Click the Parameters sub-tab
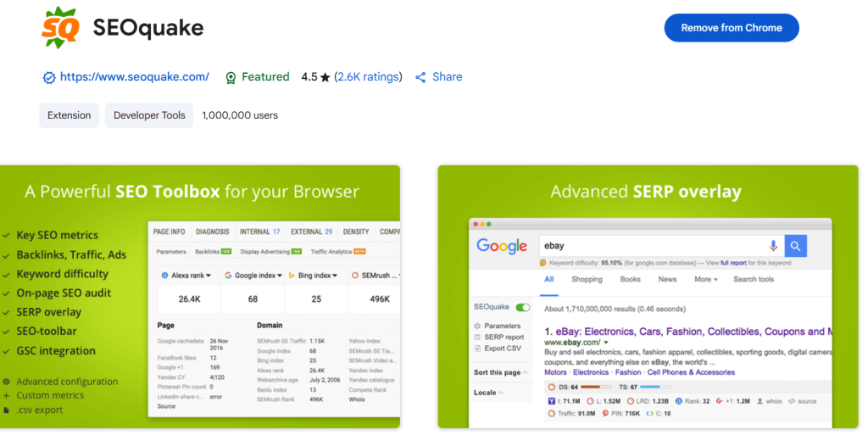868x435 pixels. (x=171, y=252)
